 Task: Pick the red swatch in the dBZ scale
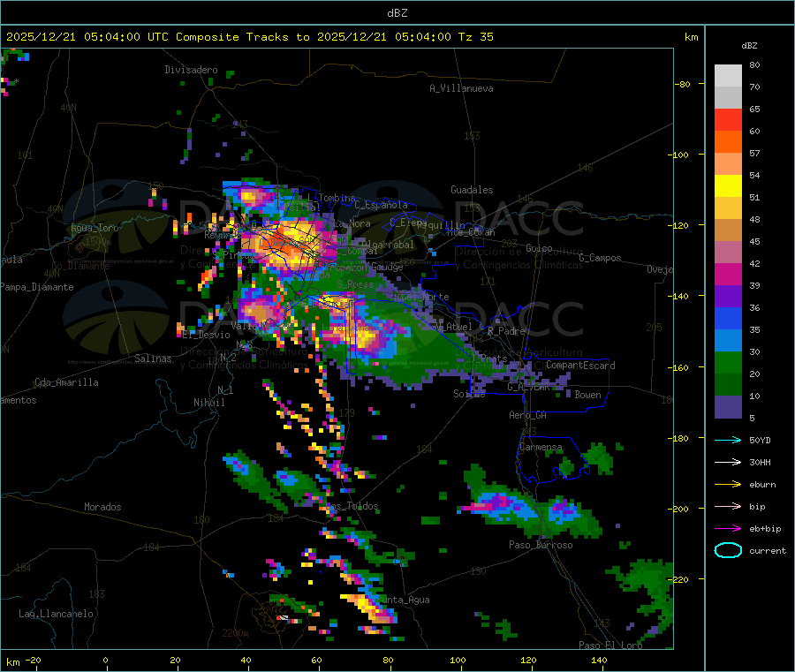coord(728,119)
